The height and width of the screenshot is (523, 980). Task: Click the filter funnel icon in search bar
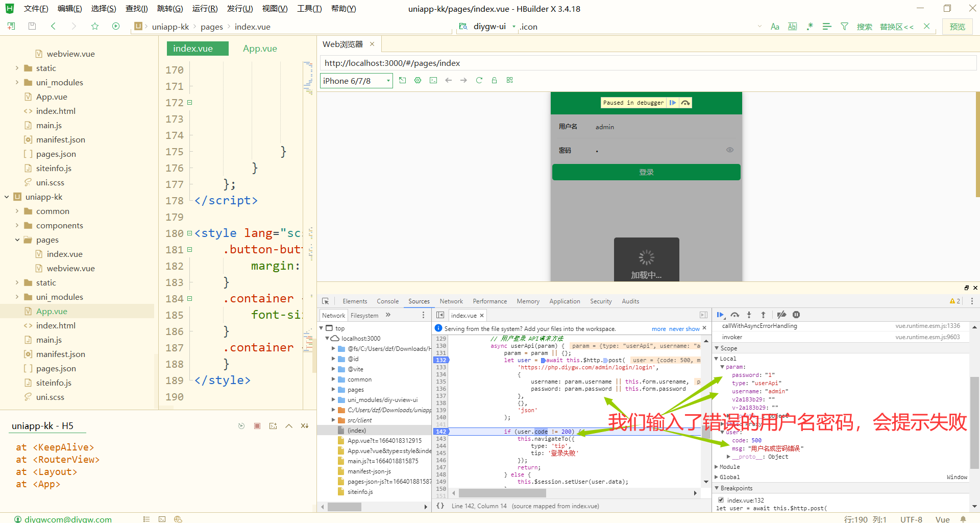(844, 27)
